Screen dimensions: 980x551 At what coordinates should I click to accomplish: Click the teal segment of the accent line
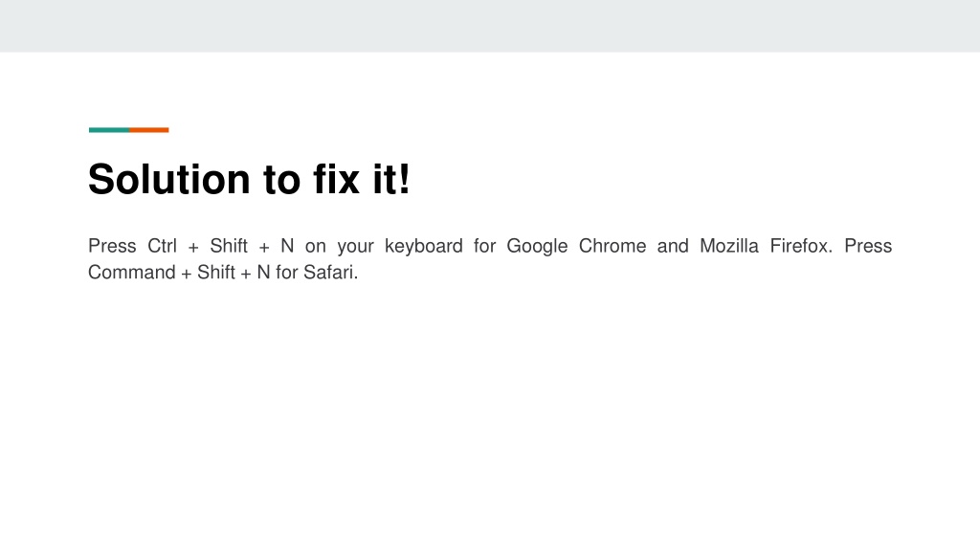(x=109, y=130)
